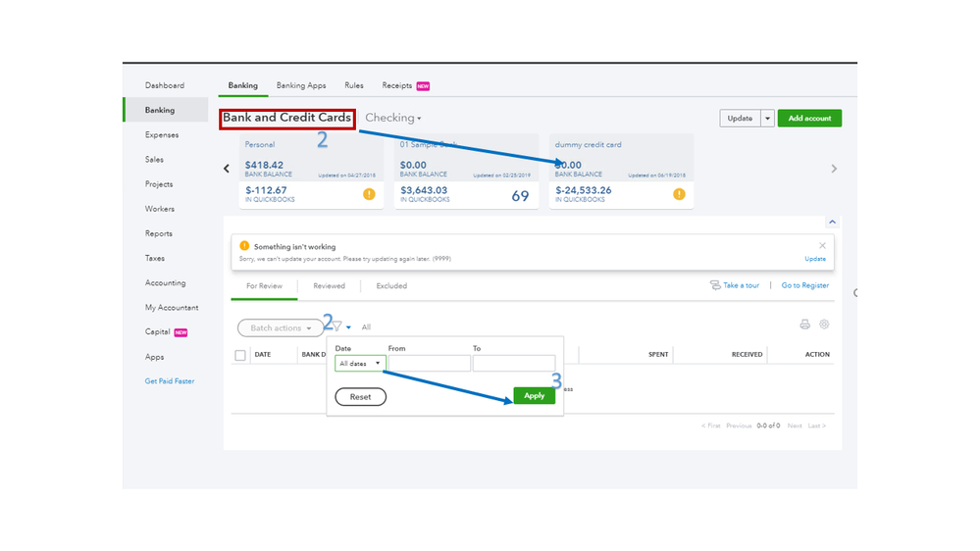Viewport: 980px width, 551px height.
Task: Open Apps in sidebar
Action: (x=154, y=357)
